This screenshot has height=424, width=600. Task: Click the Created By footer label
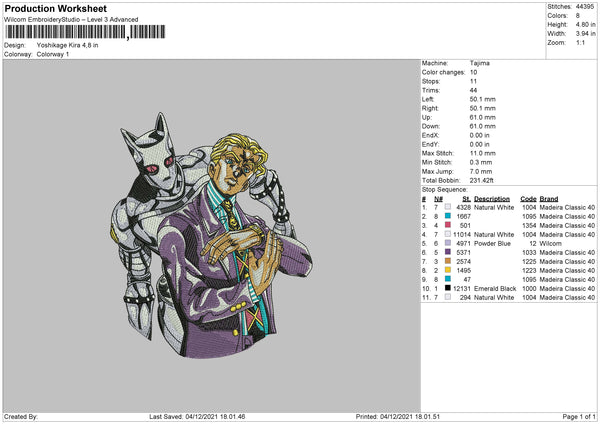(x=21, y=416)
